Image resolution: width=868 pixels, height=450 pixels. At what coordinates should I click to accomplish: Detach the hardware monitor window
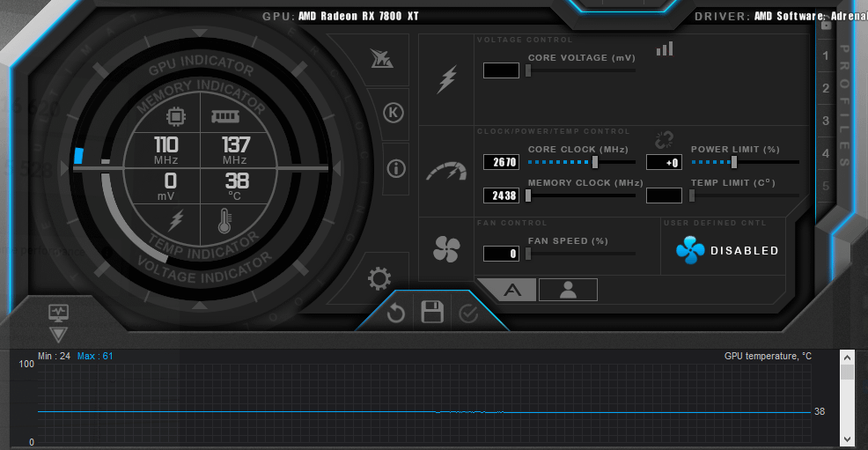coord(59,313)
